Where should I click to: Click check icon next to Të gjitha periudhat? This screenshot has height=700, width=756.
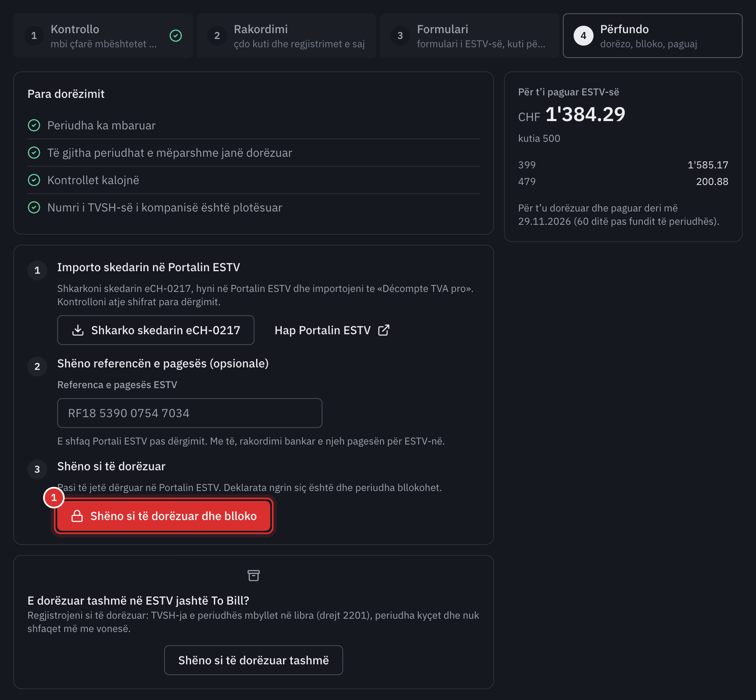coord(34,153)
